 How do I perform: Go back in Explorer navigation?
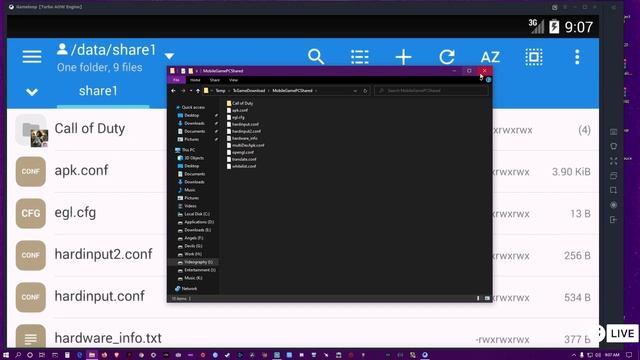pyautogui.click(x=173, y=91)
